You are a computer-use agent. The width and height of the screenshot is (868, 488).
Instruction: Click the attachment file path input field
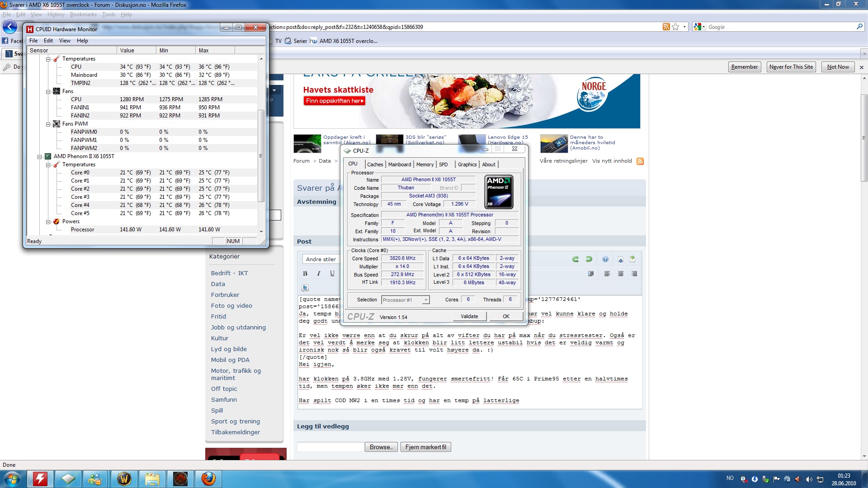330,447
